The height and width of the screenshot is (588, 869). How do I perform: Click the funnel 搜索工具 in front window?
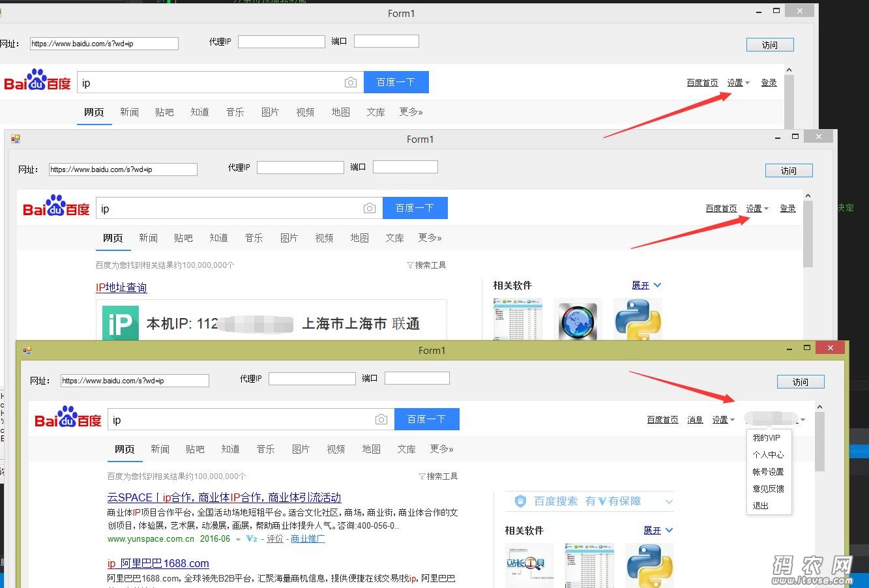pos(438,477)
